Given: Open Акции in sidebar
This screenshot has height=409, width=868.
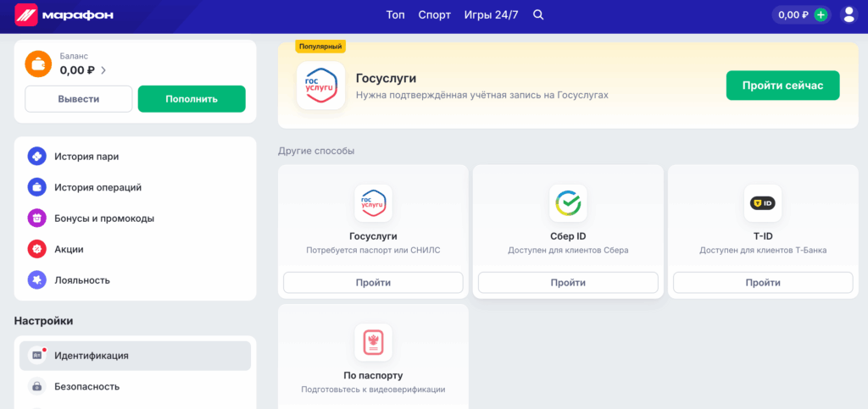Looking at the screenshot, I should coord(135,249).
